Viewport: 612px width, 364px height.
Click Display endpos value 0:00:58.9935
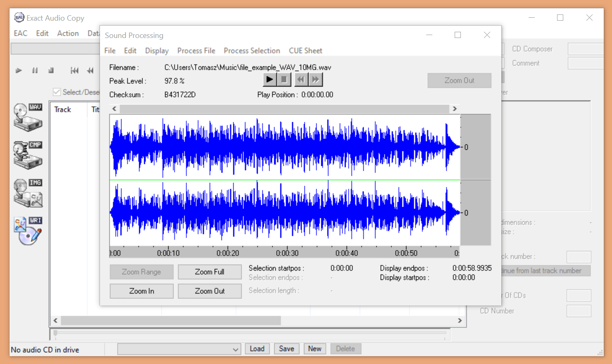pos(472,268)
